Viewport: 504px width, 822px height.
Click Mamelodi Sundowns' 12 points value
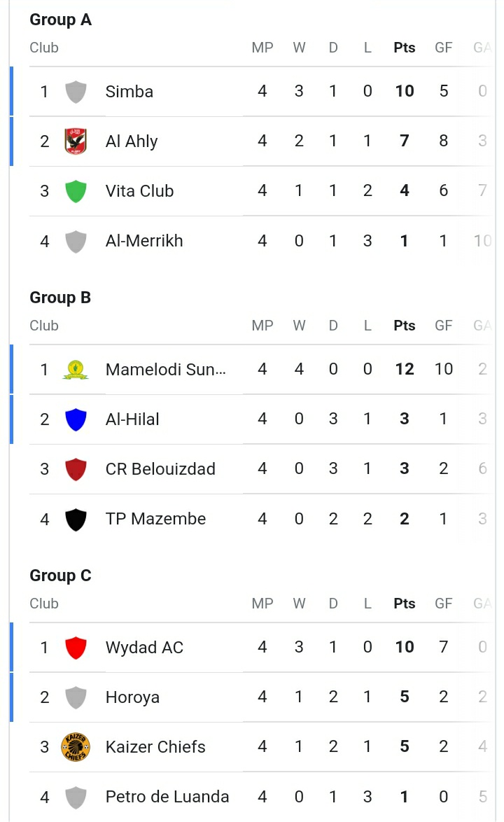pos(405,369)
